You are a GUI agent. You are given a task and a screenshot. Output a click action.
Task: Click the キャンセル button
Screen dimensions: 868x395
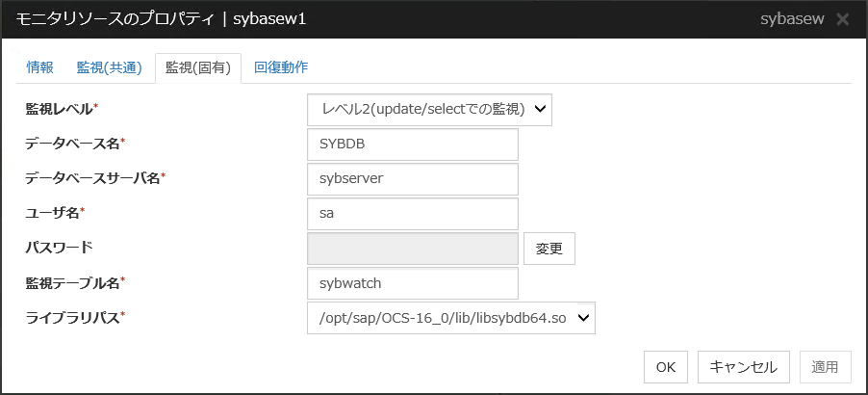[x=743, y=367]
